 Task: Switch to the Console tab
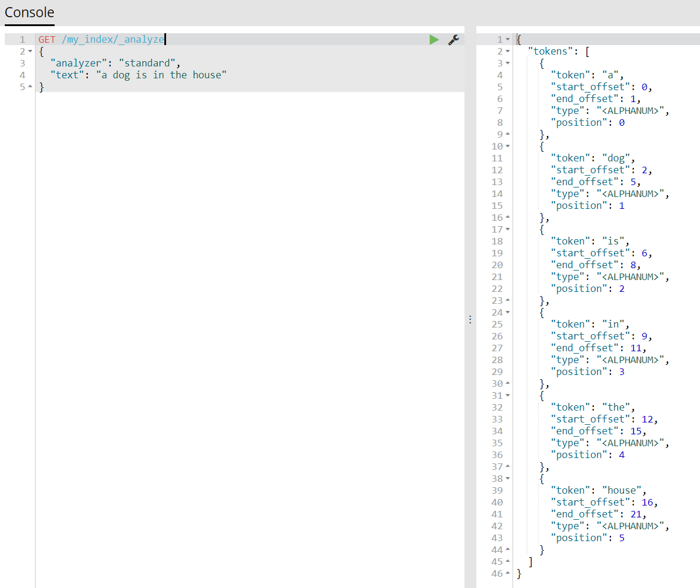(x=30, y=12)
